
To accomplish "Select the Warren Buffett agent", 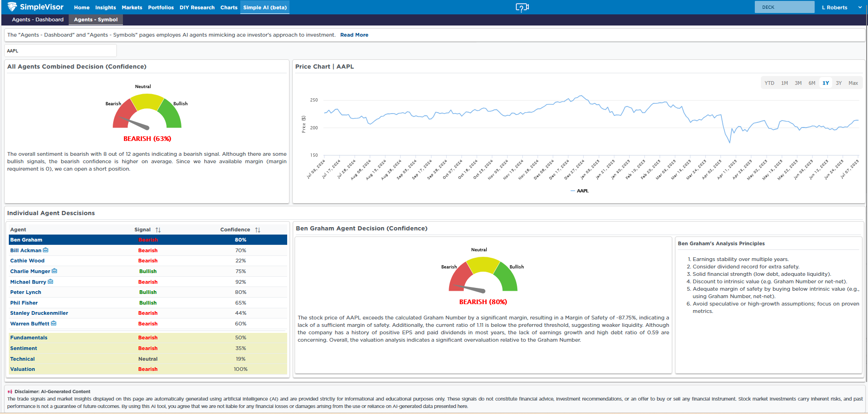I will [x=30, y=324].
